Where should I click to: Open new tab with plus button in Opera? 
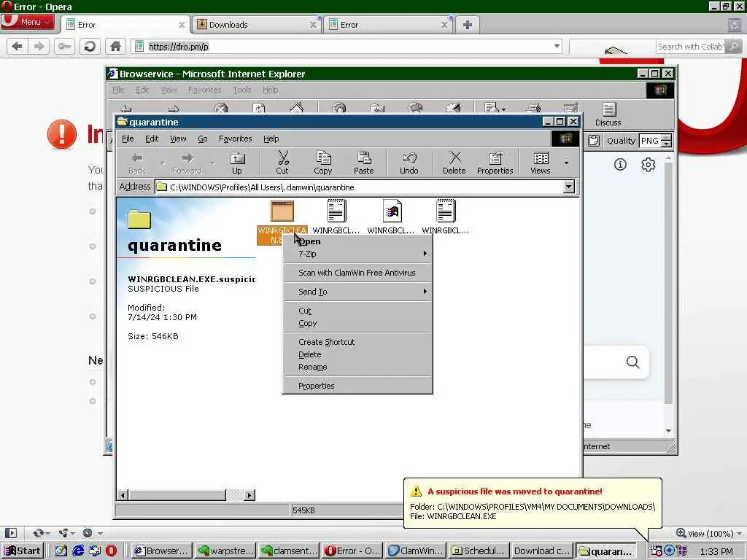click(x=468, y=25)
